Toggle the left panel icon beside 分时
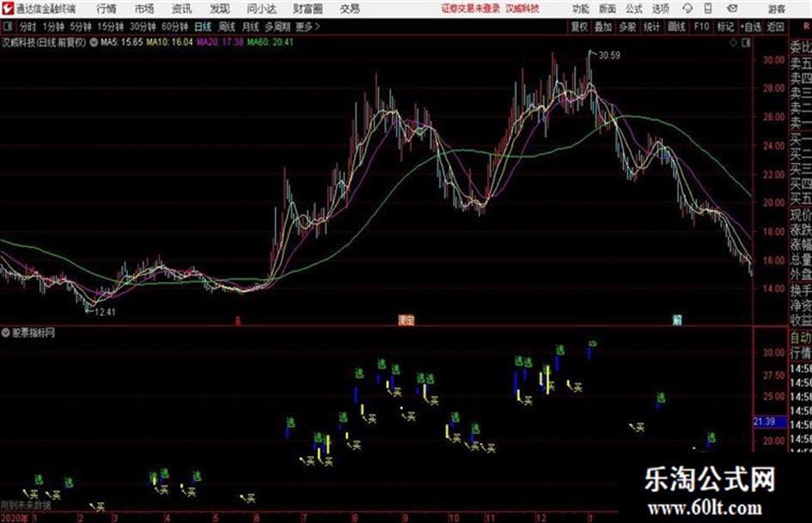This screenshot has width=812, height=523. (7, 27)
